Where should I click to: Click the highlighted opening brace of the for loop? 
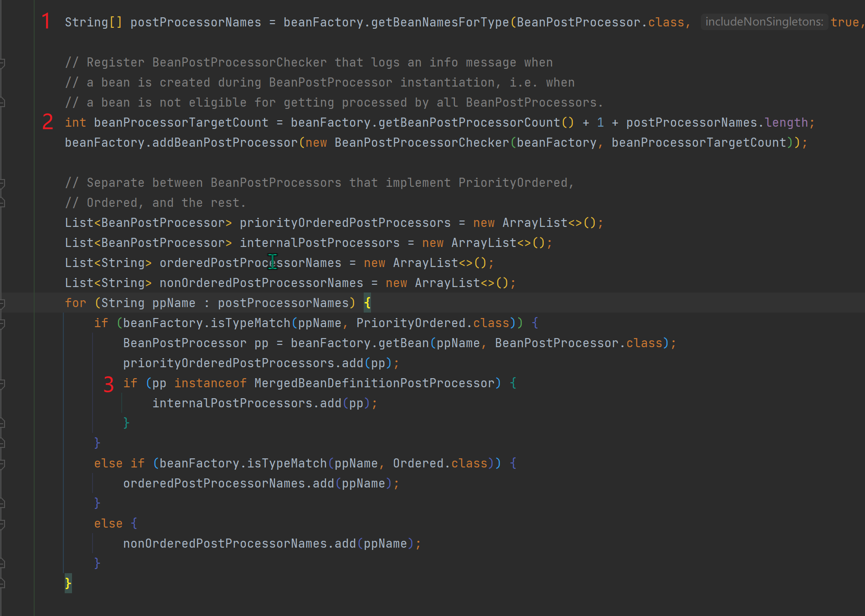(x=367, y=303)
